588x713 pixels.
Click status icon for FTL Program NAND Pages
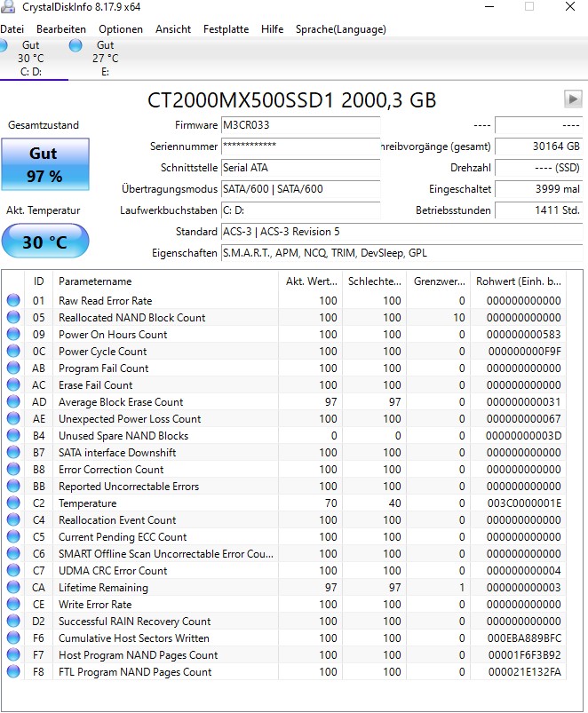pos(13,671)
